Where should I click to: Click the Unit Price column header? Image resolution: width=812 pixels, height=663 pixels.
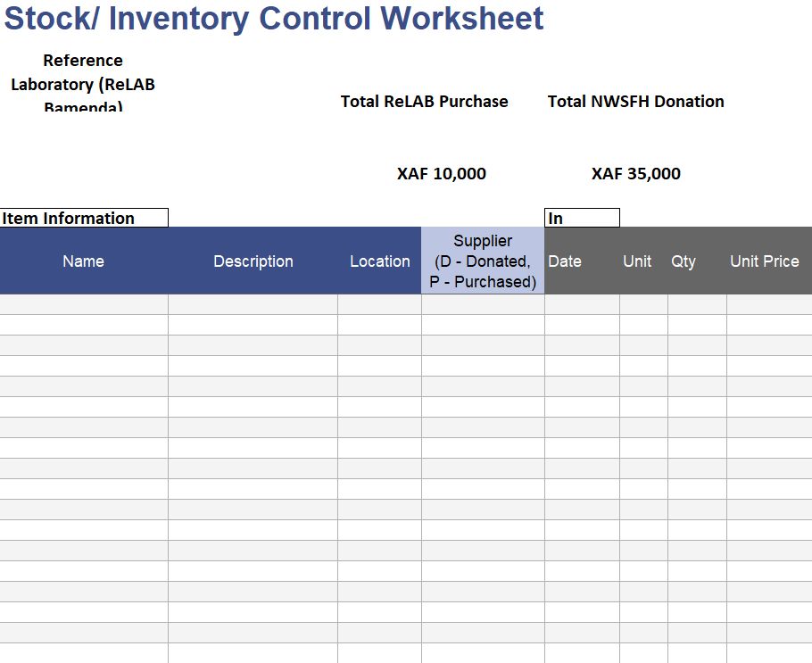tap(769, 261)
